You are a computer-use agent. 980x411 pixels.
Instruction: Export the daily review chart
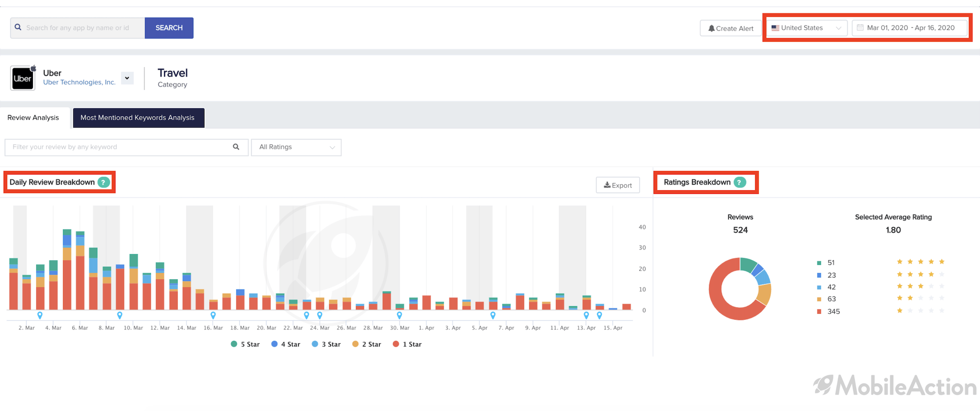coord(618,185)
